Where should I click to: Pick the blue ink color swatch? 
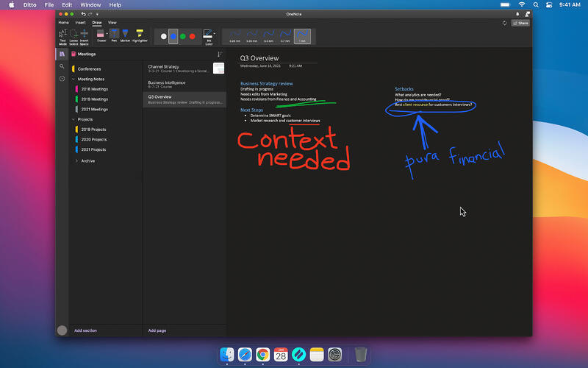pos(173,36)
